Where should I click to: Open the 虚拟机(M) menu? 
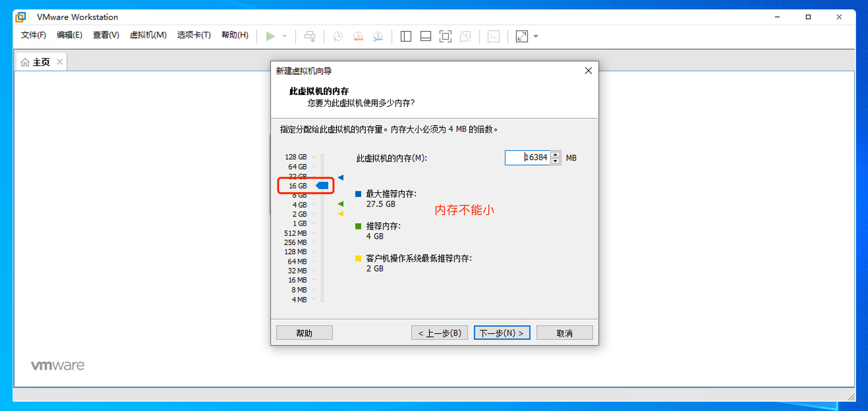[x=148, y=35]
